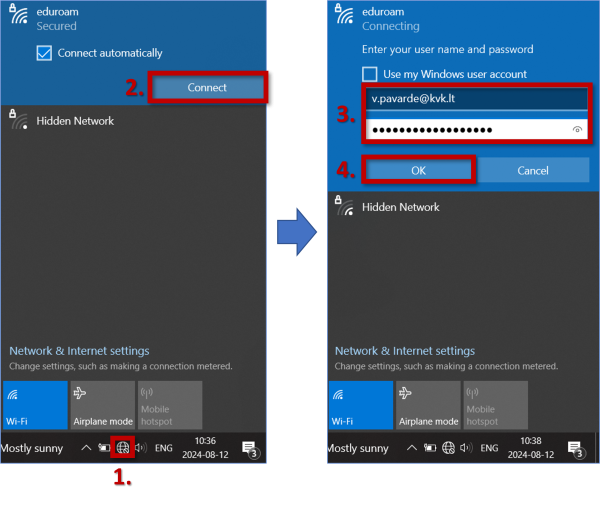
Task: Click network globe icon in left taskbar
Action: click(x=123, y=447)
